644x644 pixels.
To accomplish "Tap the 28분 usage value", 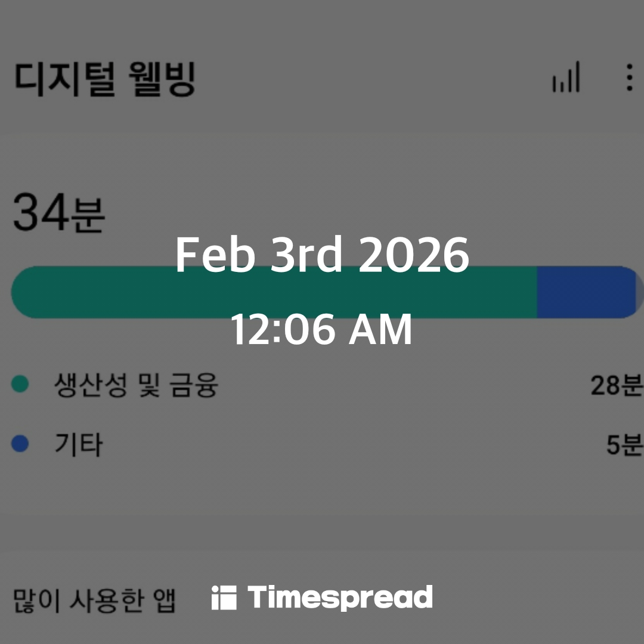I will tap(616, 386).
